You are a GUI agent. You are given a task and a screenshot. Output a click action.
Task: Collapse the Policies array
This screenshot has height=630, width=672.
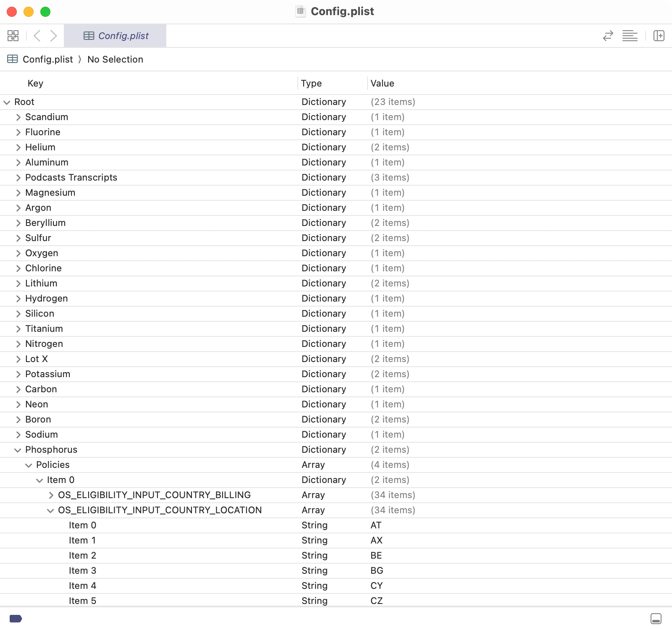[x=29, y=465]
